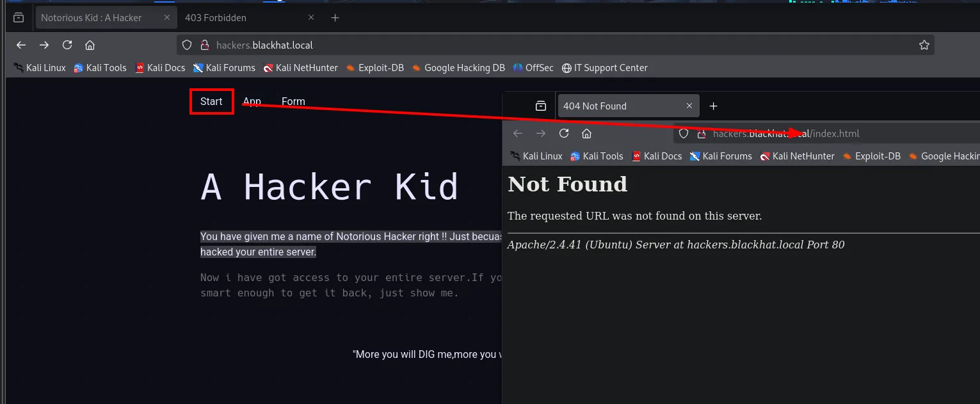Go to the home page in the main browser
This screenshot has width=980, height=404.
click(x=90, y=45)
